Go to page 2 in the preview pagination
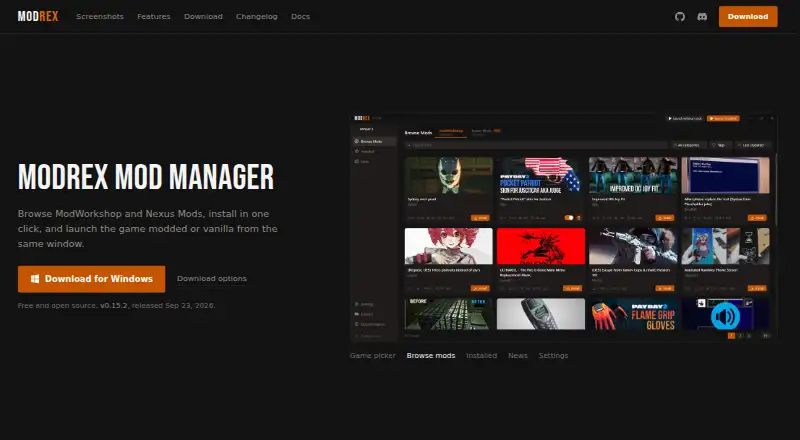Image resolution: width=800 pixels, height=440 pixels. point(740,335)
